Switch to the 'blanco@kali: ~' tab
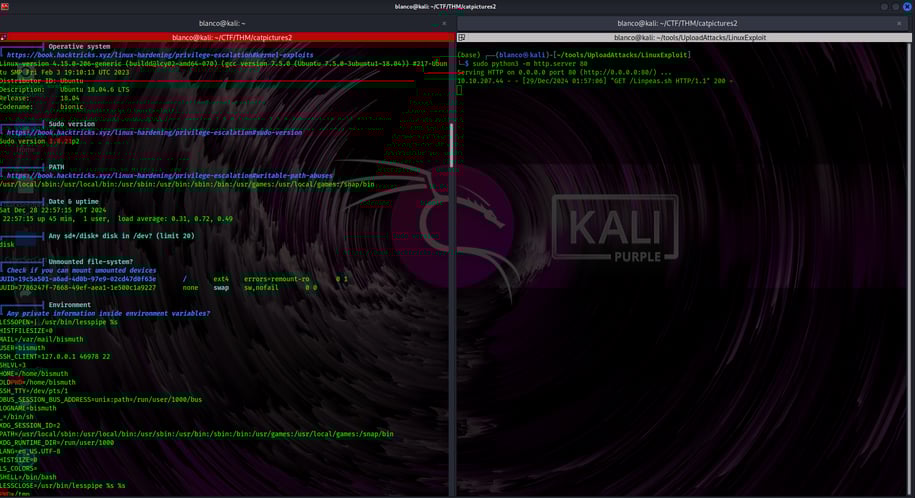 click(222, 23)
